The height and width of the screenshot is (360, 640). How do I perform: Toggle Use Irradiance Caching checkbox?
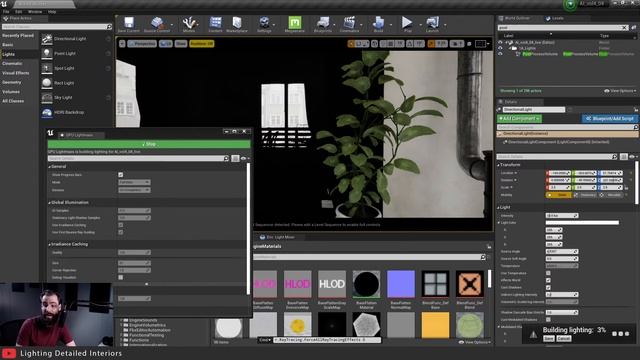tap(120, 225)
